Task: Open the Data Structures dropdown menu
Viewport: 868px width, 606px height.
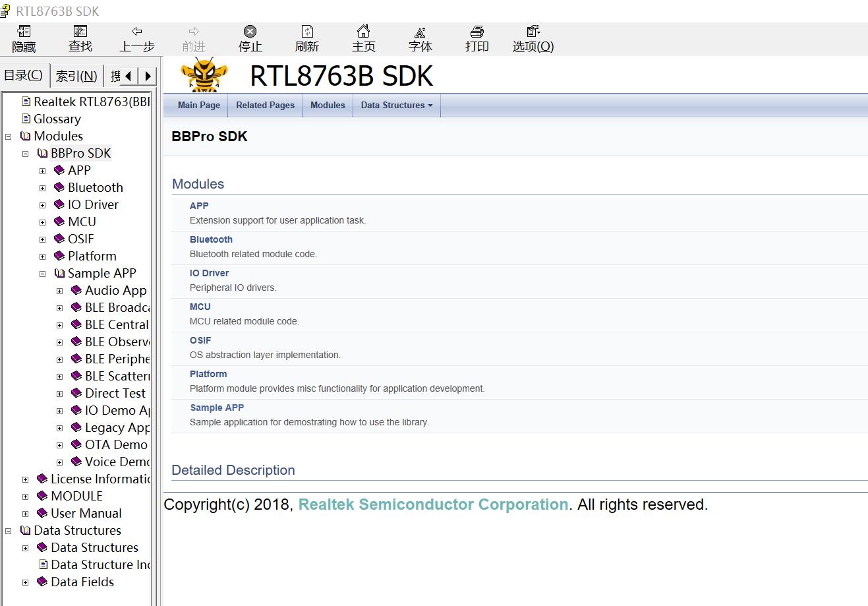Action: (x=397, y=105)
